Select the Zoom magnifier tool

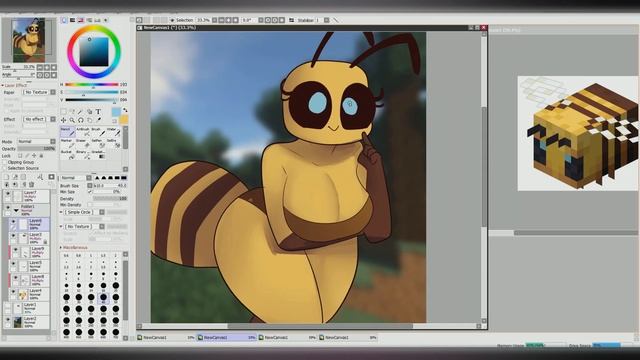(x=72, y=120)
